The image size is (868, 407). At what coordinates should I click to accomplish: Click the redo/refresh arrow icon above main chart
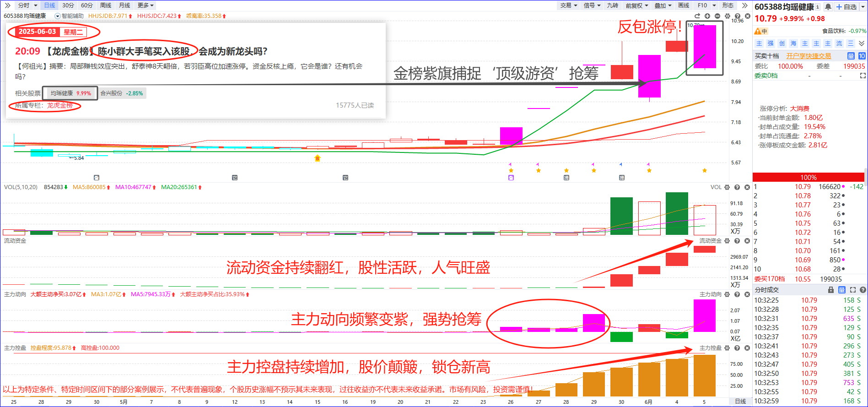pyautogui.click(x=697, y=16)
